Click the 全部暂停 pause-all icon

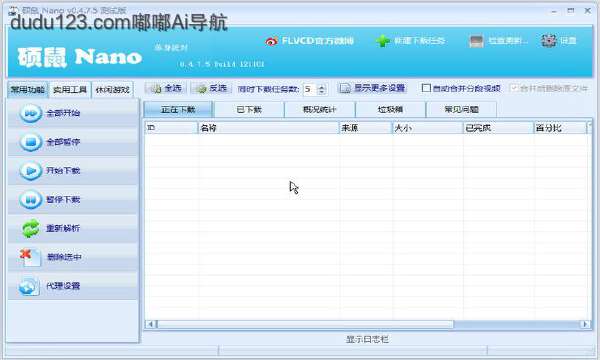click(x=31, y=142)
